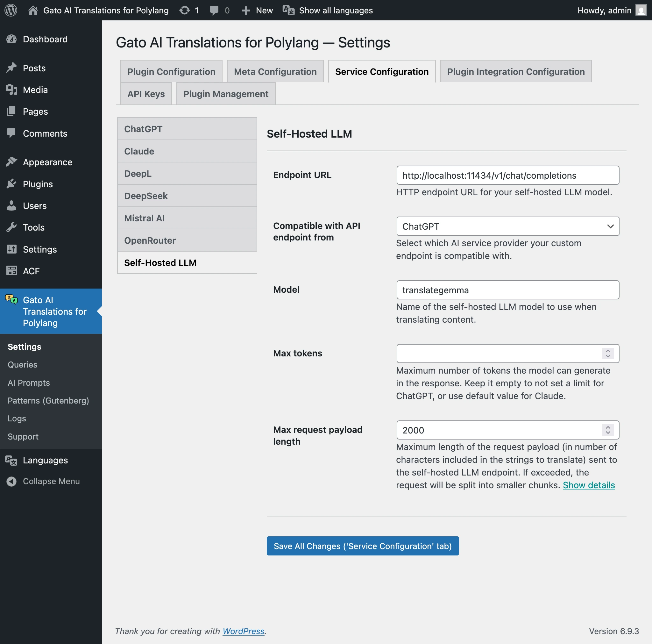Switch to the API Keys tab

pyautogui.click(x=146, y=94)
